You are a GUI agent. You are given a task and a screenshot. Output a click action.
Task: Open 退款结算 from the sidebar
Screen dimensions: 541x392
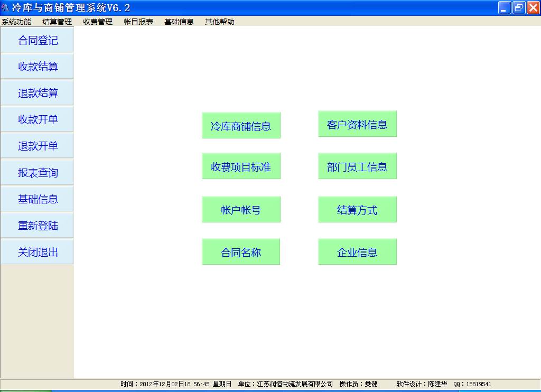click(38, 93)
